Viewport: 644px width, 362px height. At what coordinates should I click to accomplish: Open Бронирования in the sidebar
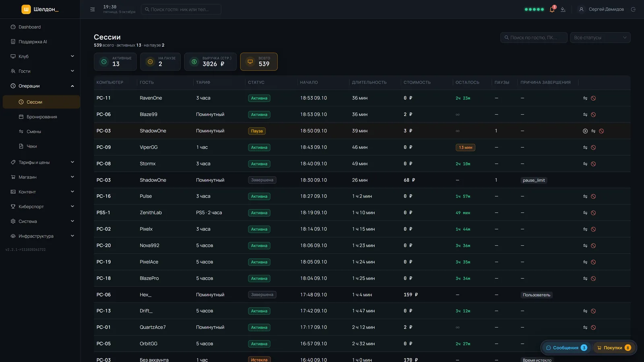41,117
